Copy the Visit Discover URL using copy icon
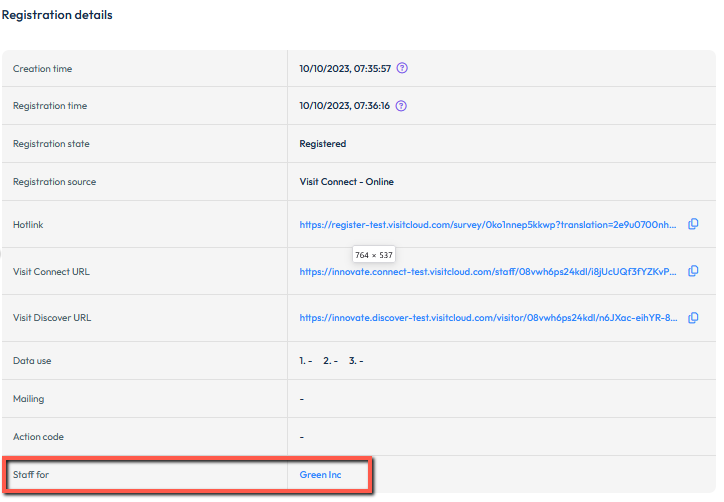The width and height of the screenshot is (724, 502). pos(693,318)
